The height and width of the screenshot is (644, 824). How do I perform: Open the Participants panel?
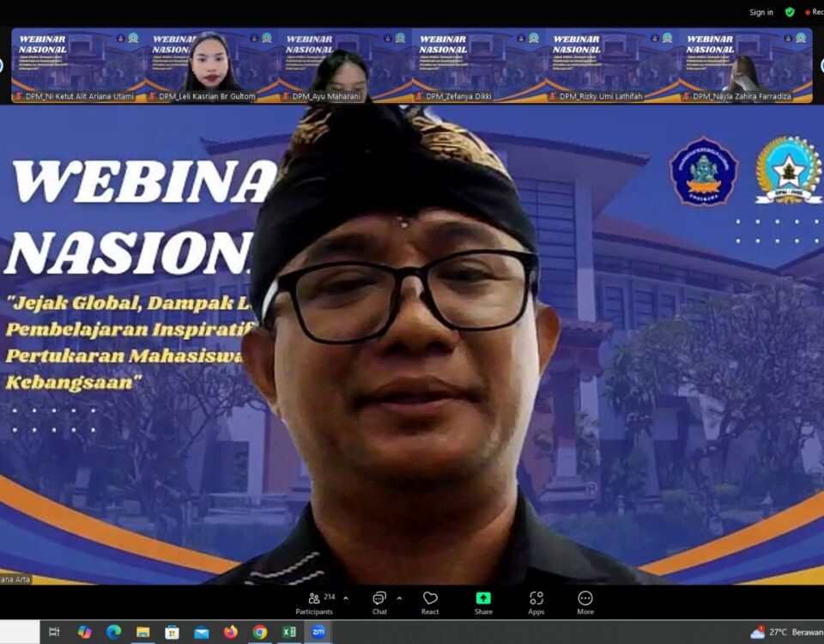314,602
